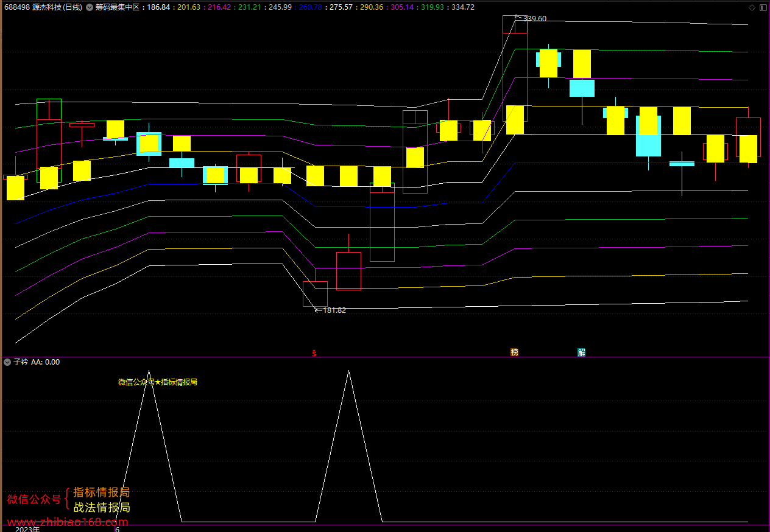Viewport: 770px width, 532px height.
Task: Click the value 245.99
Action: [x=280, y=7]
